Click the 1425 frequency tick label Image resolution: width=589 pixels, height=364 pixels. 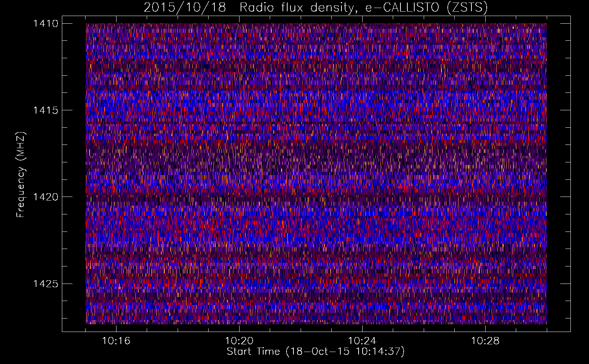click(46, 284)
